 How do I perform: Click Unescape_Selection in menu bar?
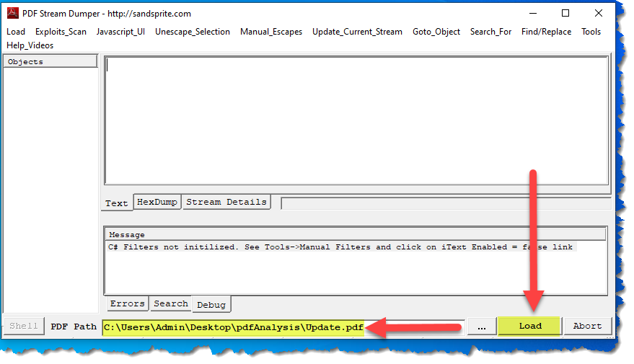(x=193, y=32)
